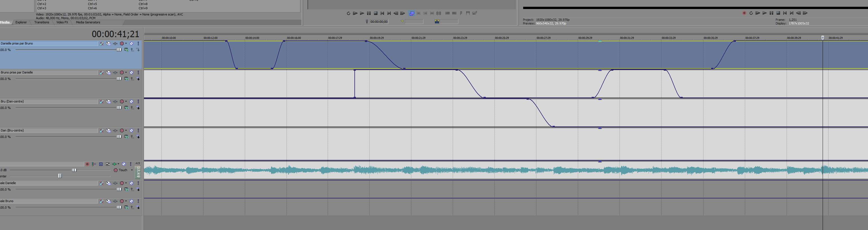
Task: Open automation gear on Bruno prise par Danielle
Action: (x=122, y=72)
